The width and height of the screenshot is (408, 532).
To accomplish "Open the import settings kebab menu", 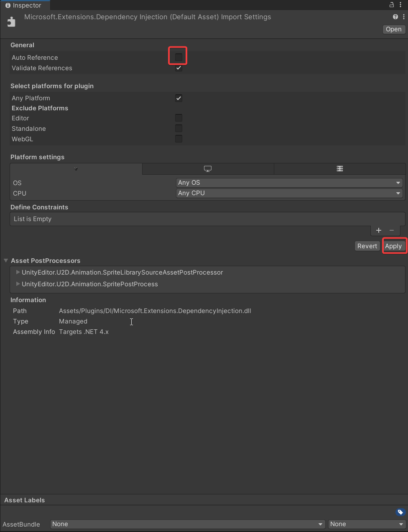I will click(404, 17).
